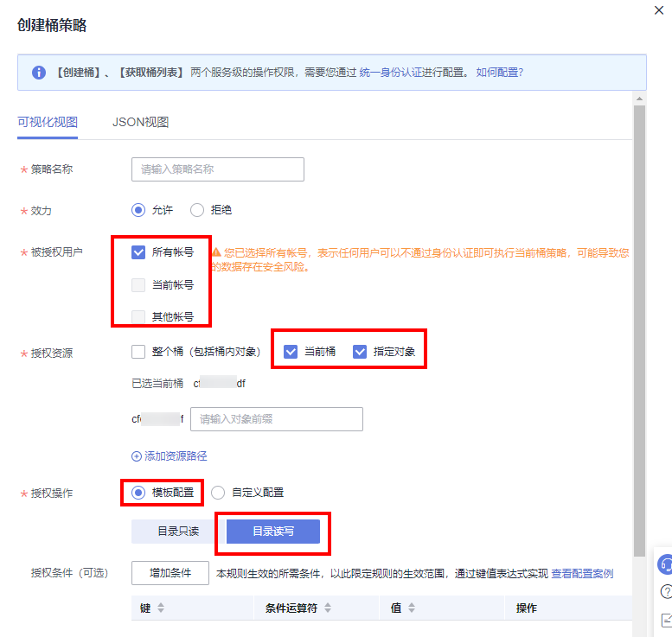Click the 增加条件 button
The width and height of the screenshot is (672, 637).
170,573
